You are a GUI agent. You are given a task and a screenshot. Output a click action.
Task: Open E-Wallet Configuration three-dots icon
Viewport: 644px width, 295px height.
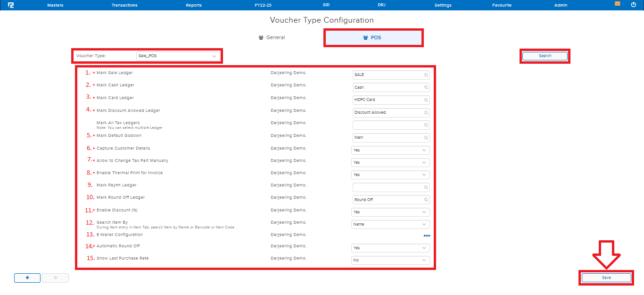point(426,235)
